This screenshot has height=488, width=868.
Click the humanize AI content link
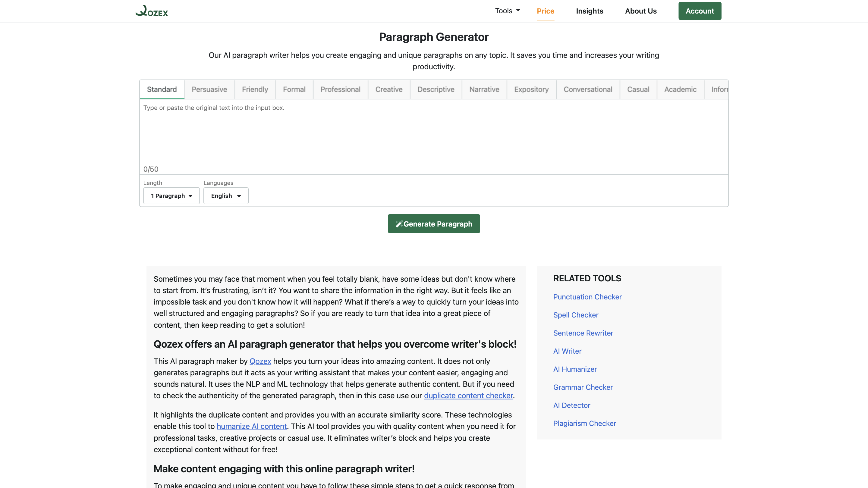(252, 426)
